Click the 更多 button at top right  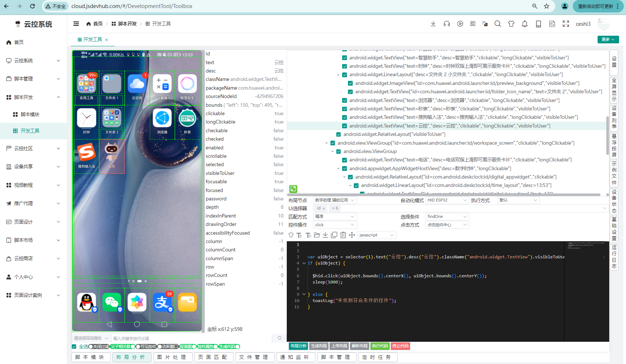608,39
